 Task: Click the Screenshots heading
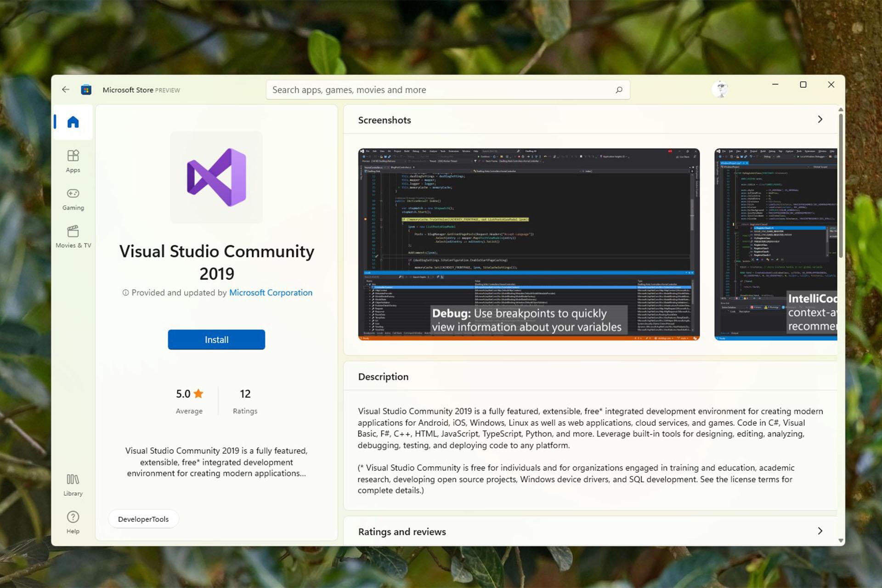pyautogui.click(x=384, y=120)
